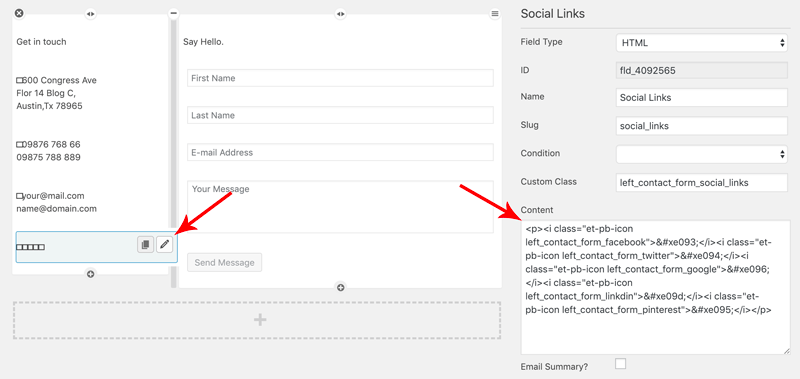Click the left column resize handle icon
The width and height of the screenshot is (800, 379).
90,14
